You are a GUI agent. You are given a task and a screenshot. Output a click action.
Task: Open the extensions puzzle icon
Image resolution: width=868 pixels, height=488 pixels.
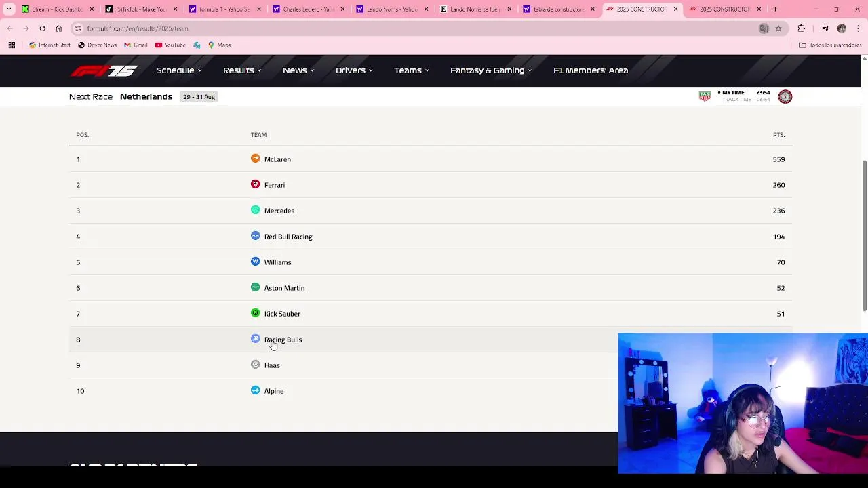tap(802, 28)
